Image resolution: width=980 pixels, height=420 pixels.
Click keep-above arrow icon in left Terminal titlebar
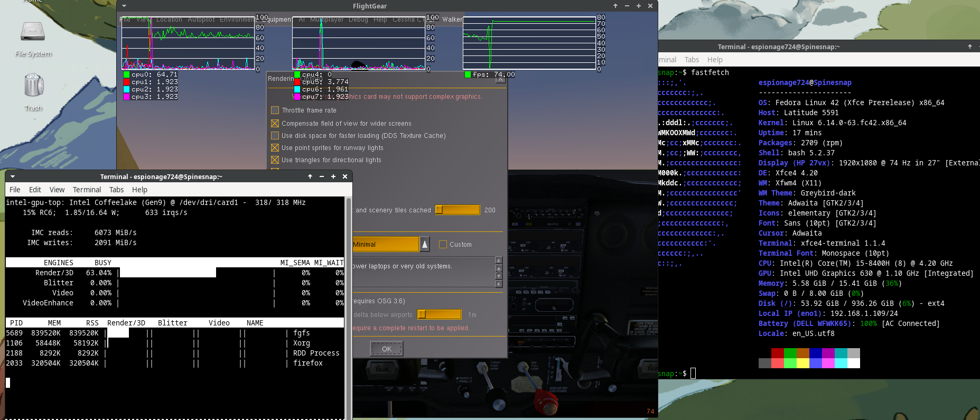(310, 176)
